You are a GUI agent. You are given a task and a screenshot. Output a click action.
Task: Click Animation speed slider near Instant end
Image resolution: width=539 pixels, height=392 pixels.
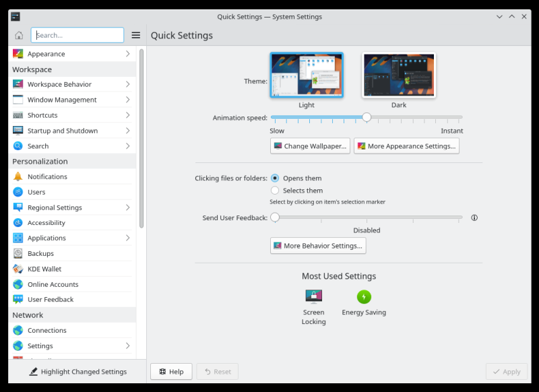click(x=459, y=117)
